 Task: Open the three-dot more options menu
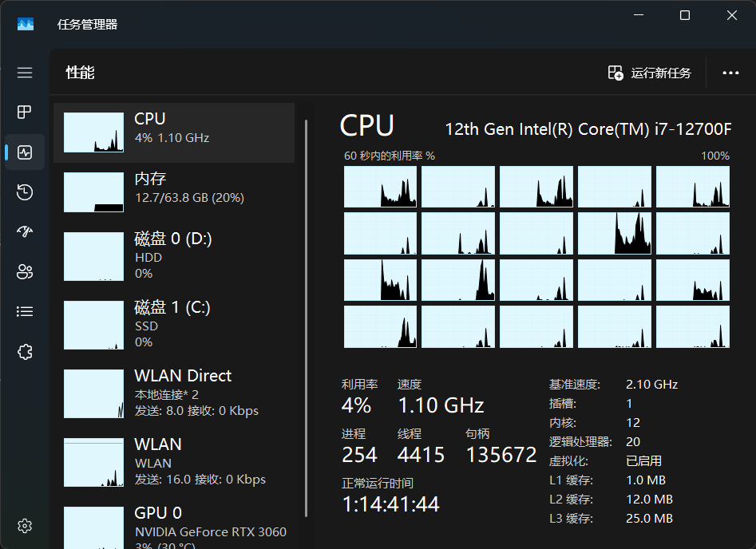tap(730, 73)
